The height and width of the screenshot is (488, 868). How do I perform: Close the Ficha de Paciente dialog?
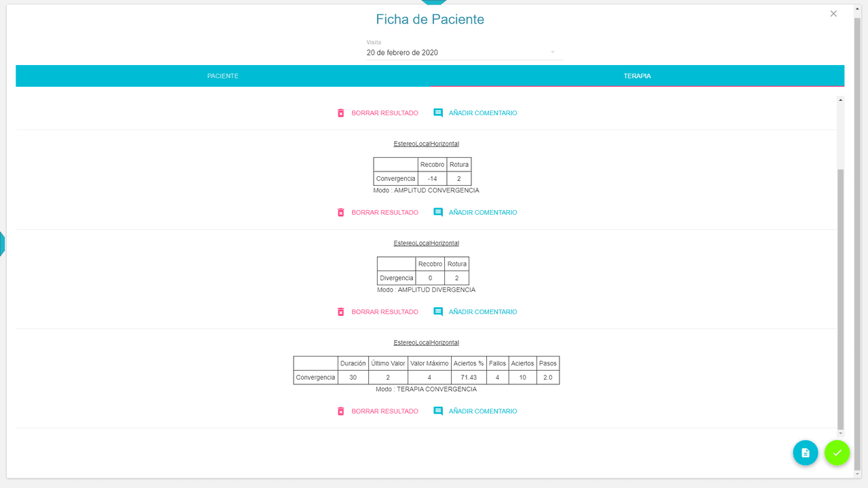tap(833, 14)
